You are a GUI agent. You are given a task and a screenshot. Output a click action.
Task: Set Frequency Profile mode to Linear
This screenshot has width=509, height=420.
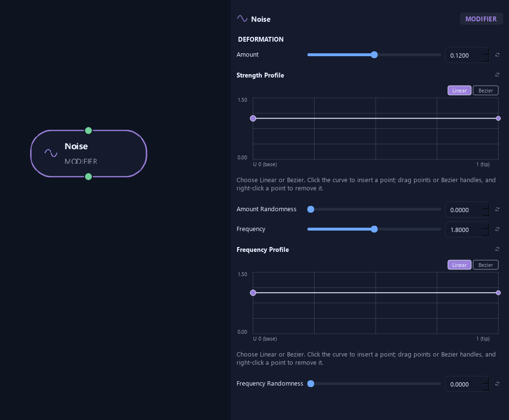tap(460, 265)
